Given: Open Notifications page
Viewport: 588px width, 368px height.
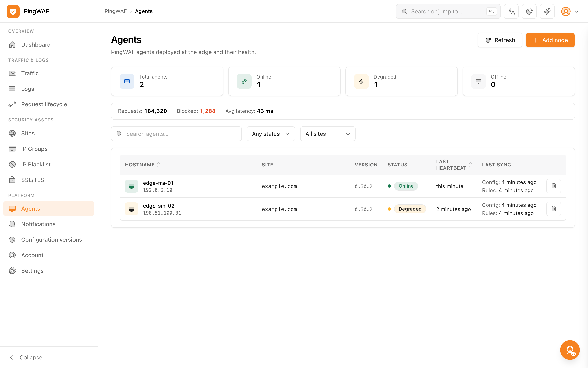Looking at the screenshot, I should click(49, 224).
